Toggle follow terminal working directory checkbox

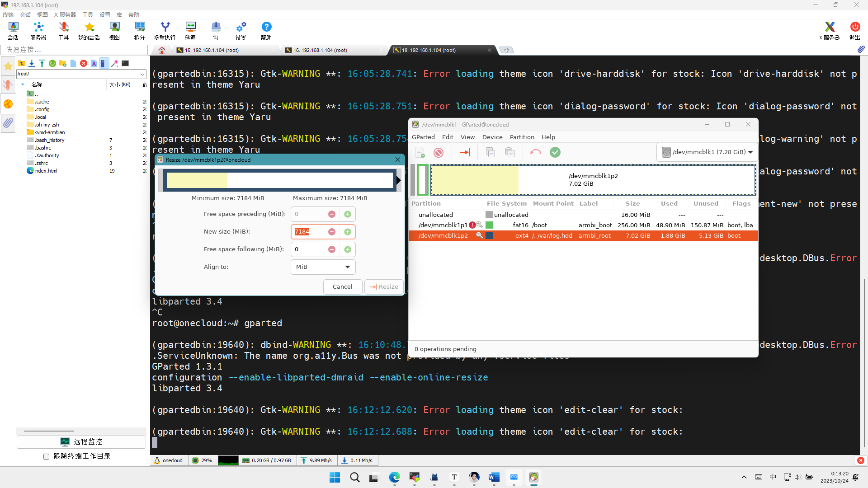46,456
